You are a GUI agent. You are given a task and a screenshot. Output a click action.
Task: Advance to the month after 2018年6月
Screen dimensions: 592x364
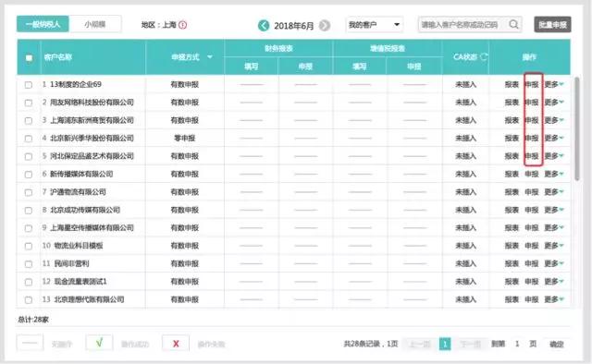(325, 25)
